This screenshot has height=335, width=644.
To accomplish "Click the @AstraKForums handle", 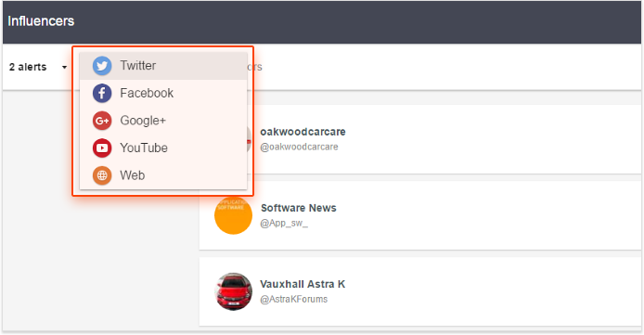I will (293, 300).
